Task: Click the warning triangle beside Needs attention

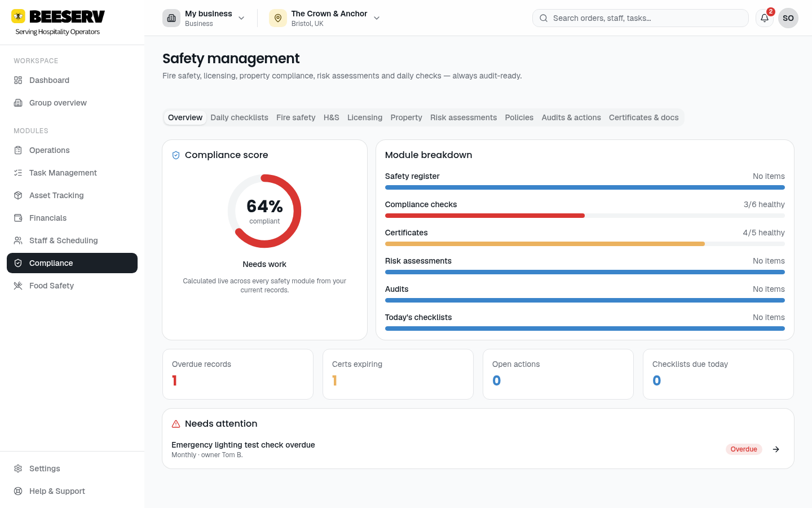Action: tap(176, 424)
